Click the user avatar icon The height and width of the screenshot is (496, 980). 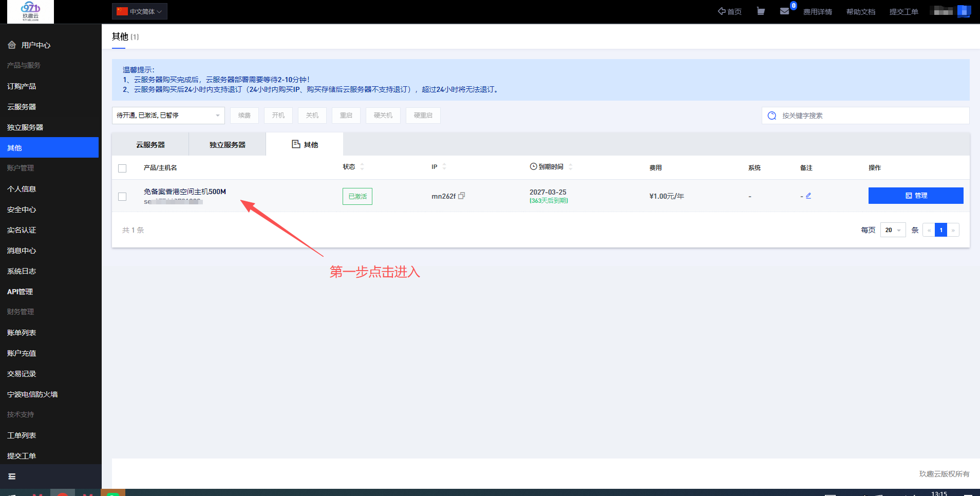[964, 11]
